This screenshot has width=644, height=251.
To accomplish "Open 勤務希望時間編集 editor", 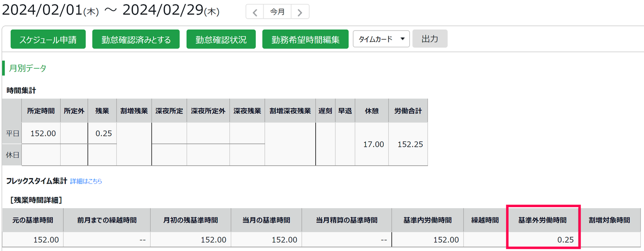I will click(305, 39).
